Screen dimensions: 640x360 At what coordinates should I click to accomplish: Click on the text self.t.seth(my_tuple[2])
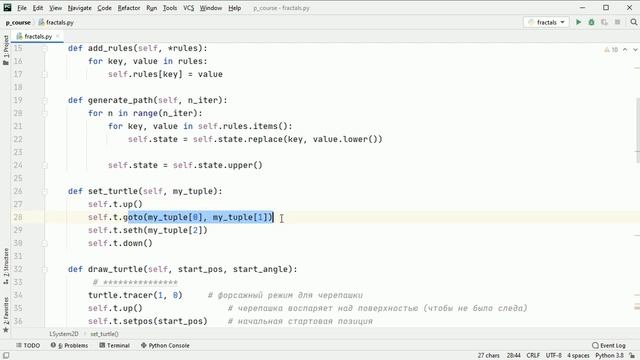tap(148, 230)
